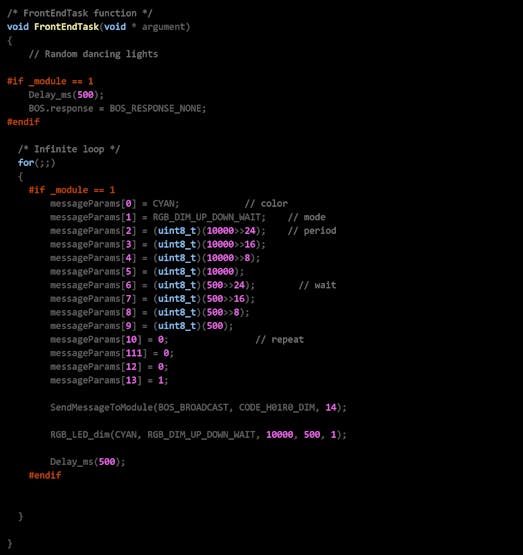Click the RGB_LED_dim function call

(198, 435)
